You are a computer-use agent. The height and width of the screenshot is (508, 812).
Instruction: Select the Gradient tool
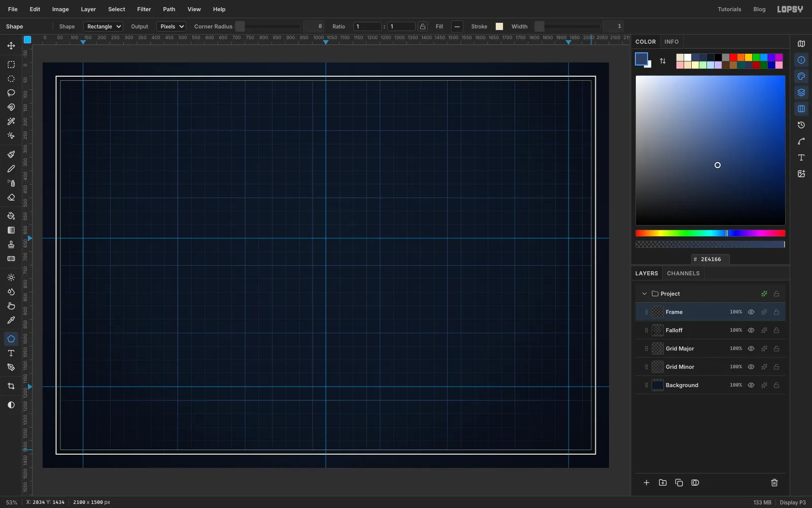click(x=11, y=230)
